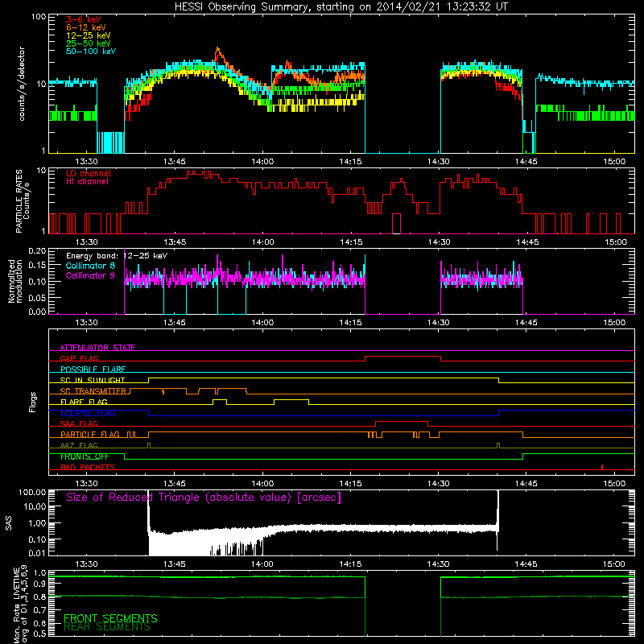The width and height of the screenshot is (644, 644).
Task: Click the green "25-50 keV" legend label
Action: click(89, 43)
